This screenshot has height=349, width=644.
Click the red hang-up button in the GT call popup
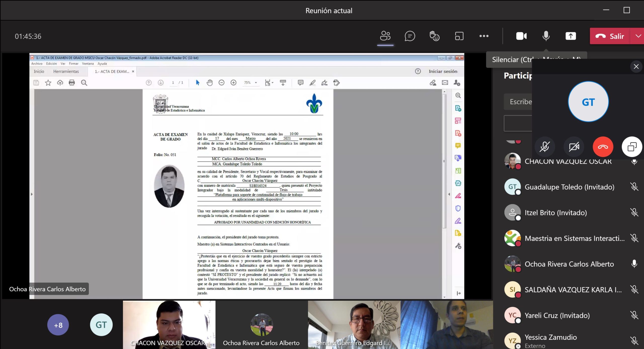click(x=603, y=147)
